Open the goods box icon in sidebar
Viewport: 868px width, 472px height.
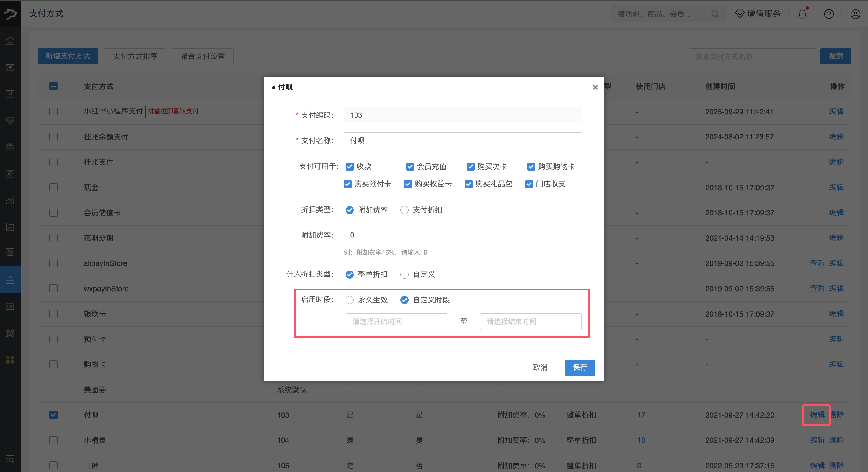click(x=10, y=94)
